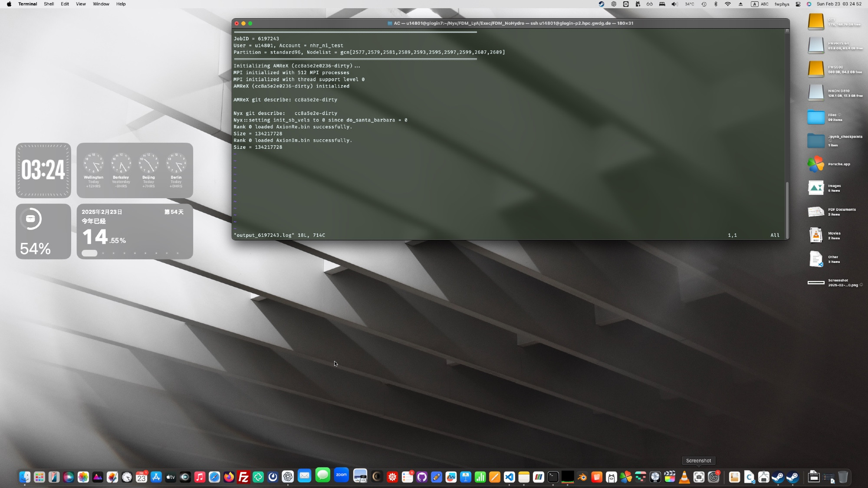
Task: Click the Bluetooth status icon
Action: point(716,4)
